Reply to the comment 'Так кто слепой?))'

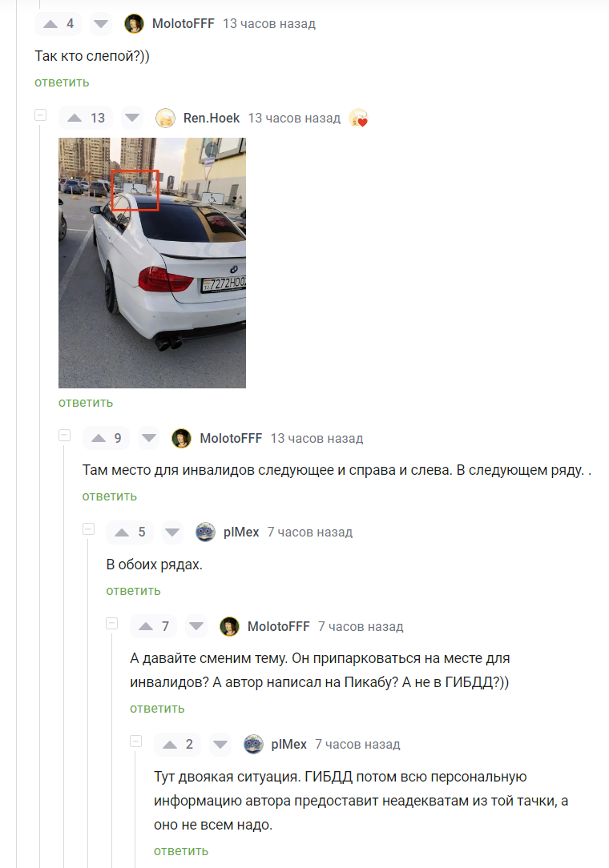click(62, 82)
